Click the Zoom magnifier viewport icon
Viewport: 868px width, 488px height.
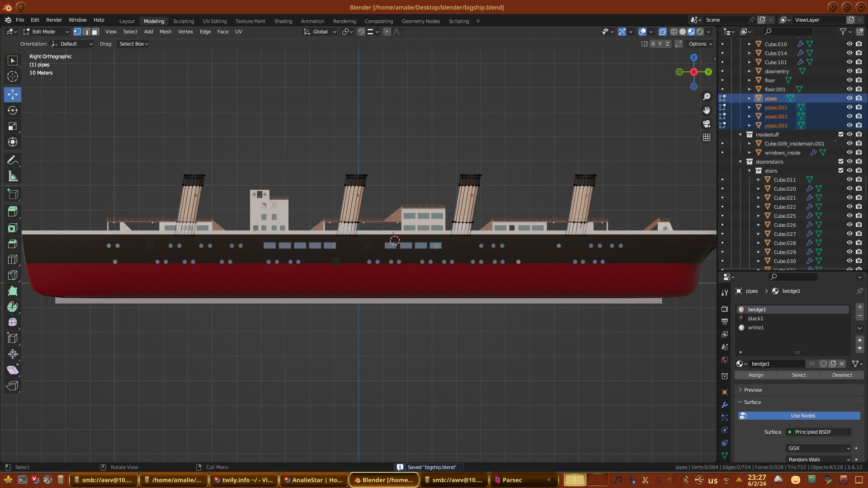(707, 97)
